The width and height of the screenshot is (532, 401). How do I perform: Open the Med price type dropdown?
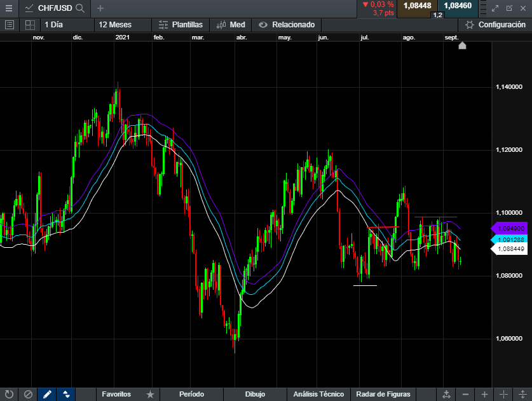point(231,25)
